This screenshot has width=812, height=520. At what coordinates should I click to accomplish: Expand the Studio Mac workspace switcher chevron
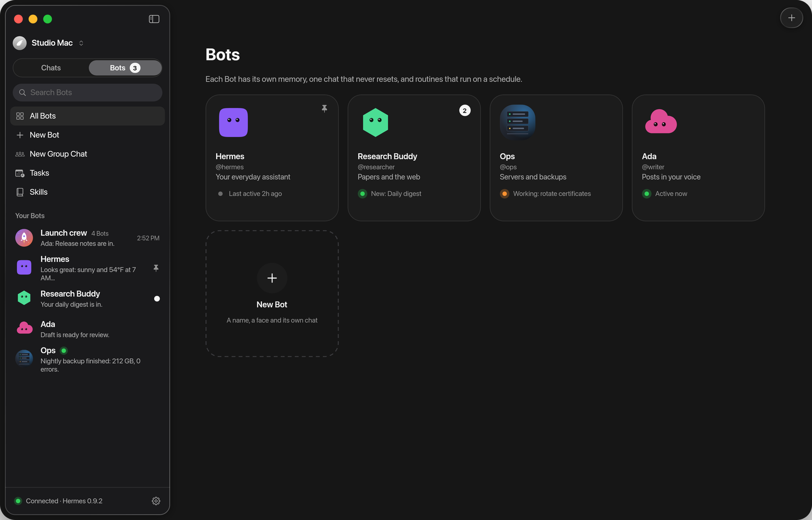81,43
